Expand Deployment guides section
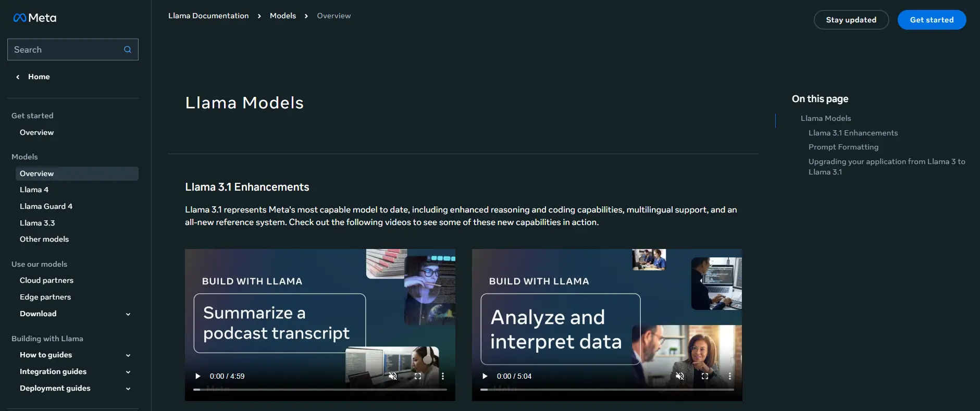This screenshot has height=411, width=980. (x=128, y=389)
